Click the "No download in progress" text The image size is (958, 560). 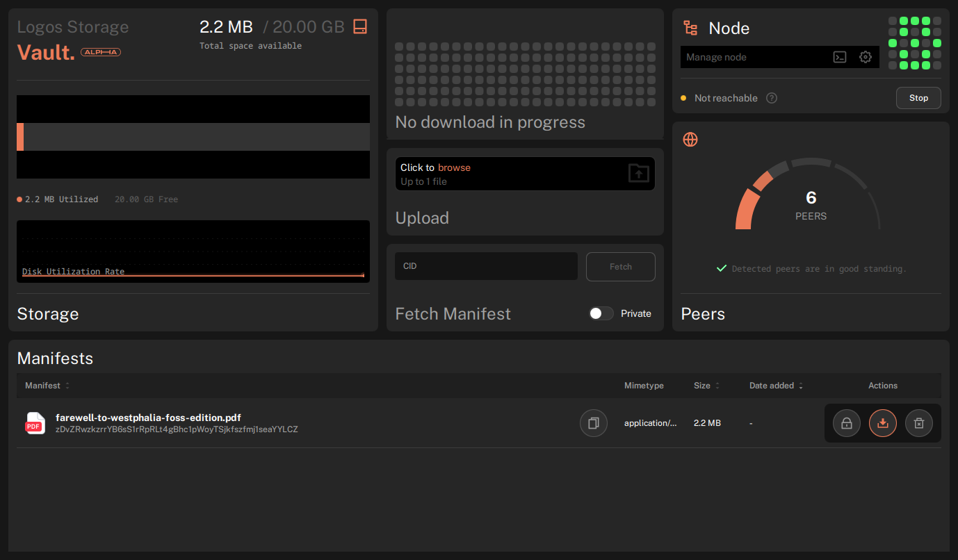coord(490,122)
